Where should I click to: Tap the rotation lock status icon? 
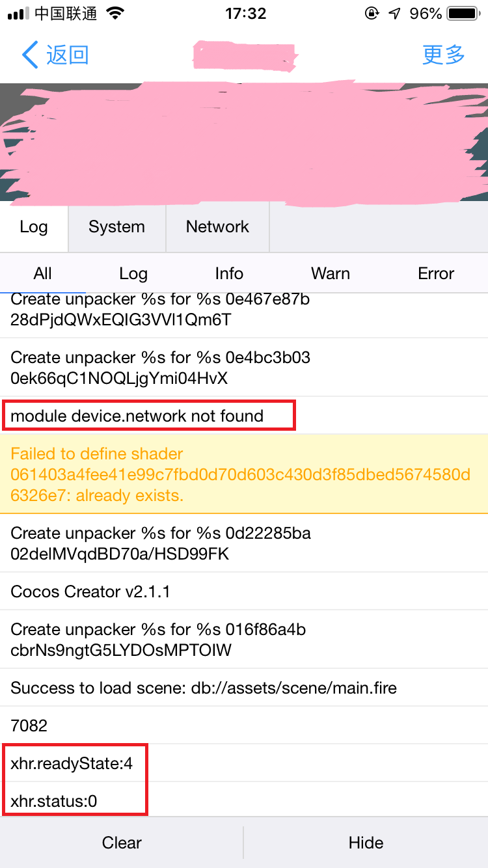pos(372,14)
